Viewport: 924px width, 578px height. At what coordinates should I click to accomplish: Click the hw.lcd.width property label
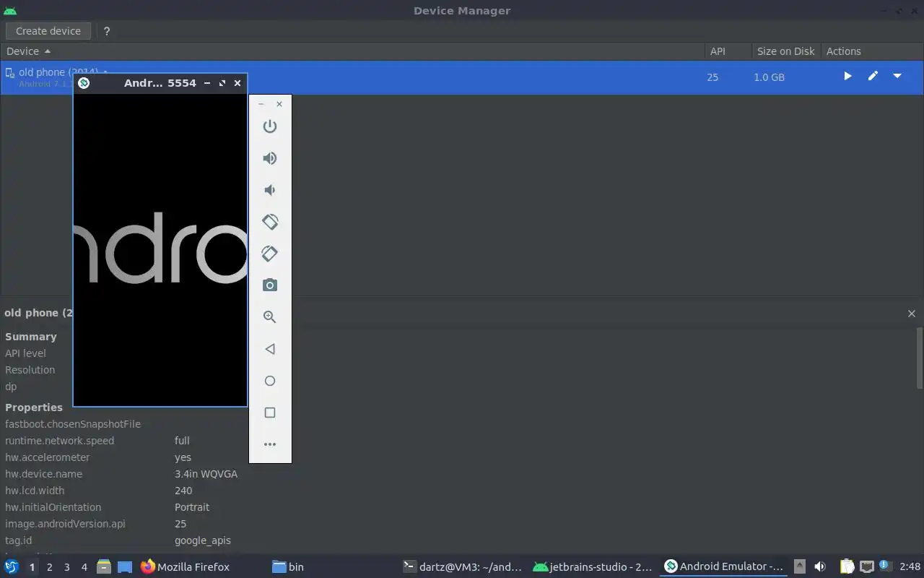tap(35, 491)
